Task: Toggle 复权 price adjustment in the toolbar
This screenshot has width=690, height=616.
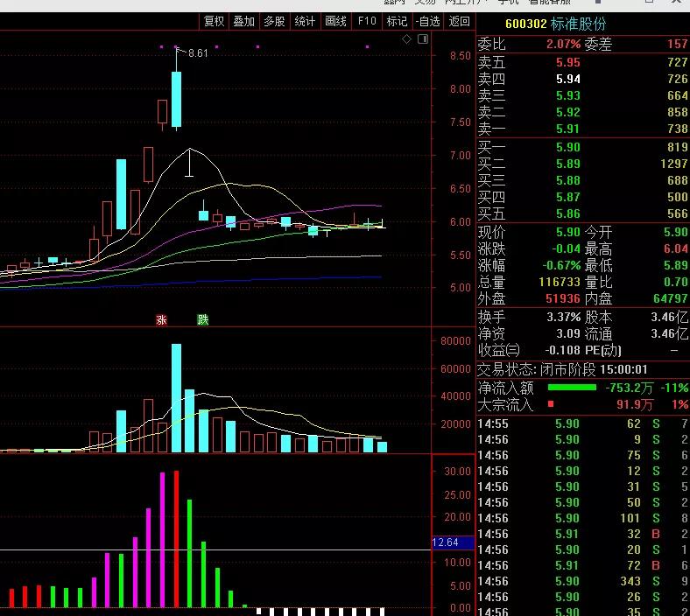Action: click(x=214, y=21)
